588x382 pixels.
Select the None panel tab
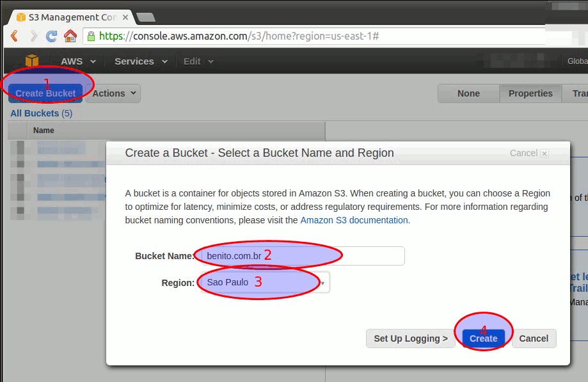pos(468,93)
